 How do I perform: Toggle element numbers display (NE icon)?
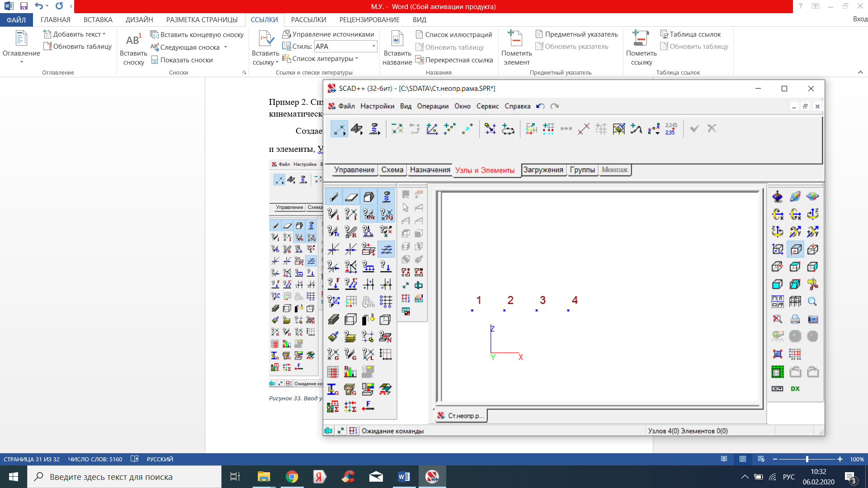pyautogui.click(x=369, y=214)
